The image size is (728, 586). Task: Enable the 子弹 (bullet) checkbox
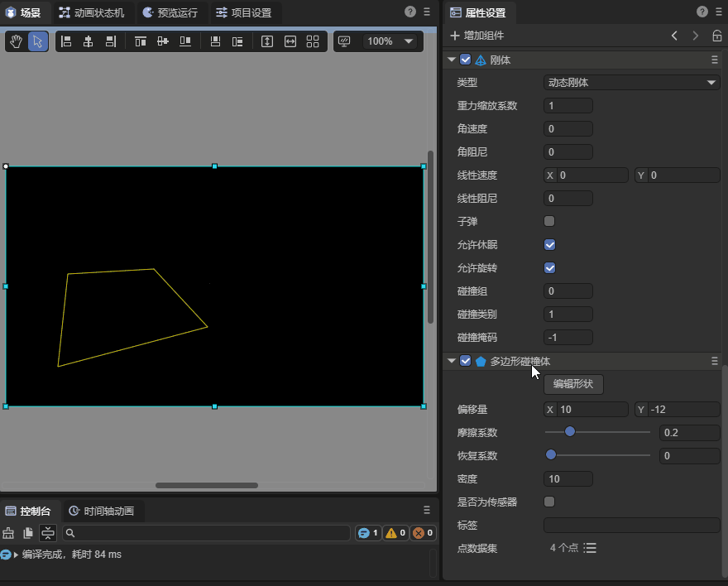pos(549,222)
